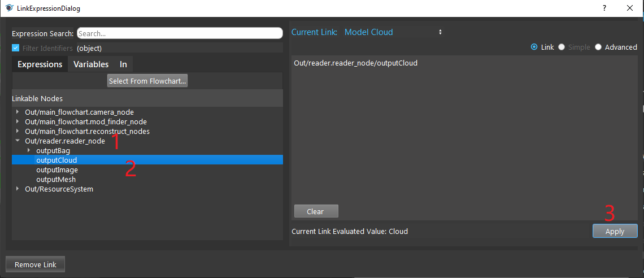Click the question mark help button
Image resolution: width=644 pixels, height=278 pixels.
click(604, 8)
